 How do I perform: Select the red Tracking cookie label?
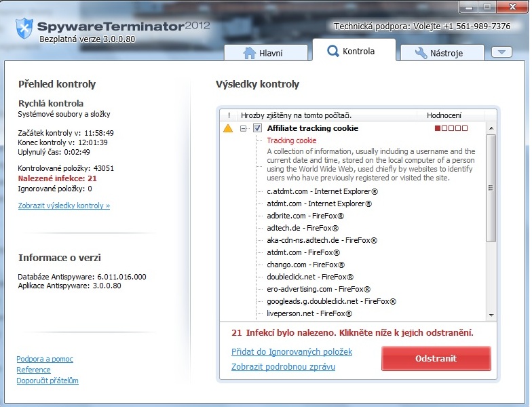(x=292, y=140)
